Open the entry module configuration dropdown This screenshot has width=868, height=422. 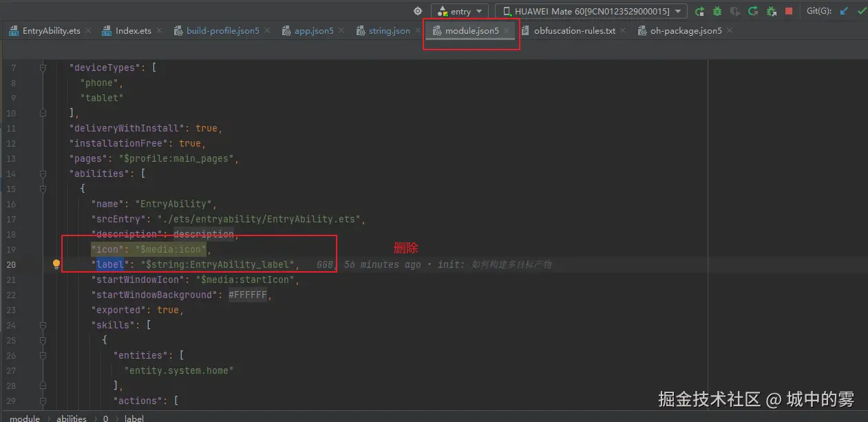click(x=460, y=11)
